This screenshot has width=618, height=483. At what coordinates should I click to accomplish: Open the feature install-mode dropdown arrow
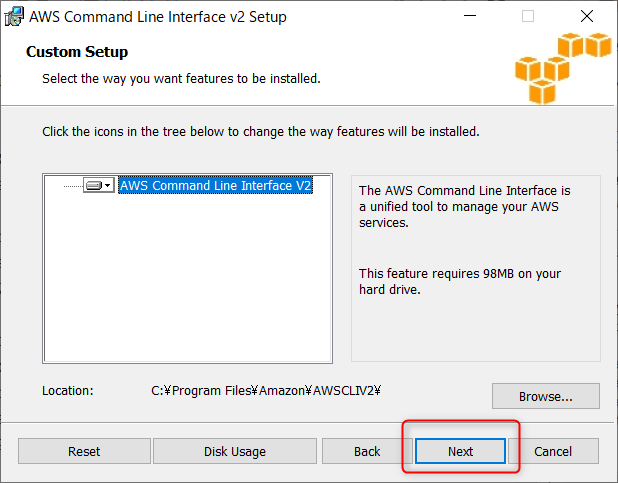[x=108, y=185]
